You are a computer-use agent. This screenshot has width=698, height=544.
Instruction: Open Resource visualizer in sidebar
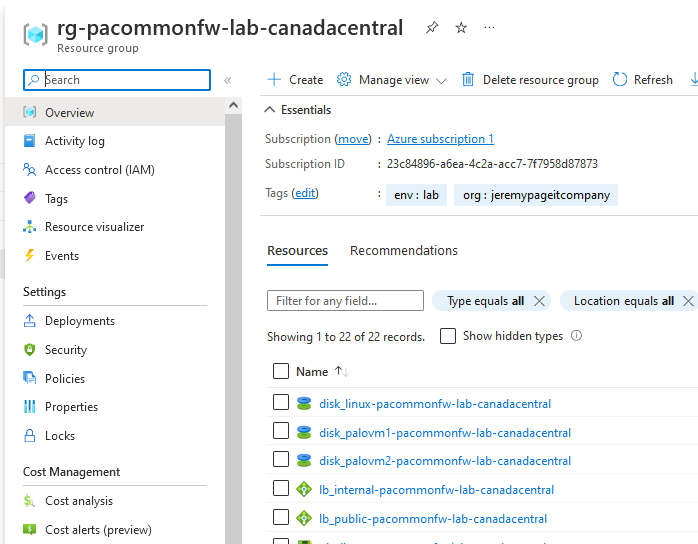94,227
